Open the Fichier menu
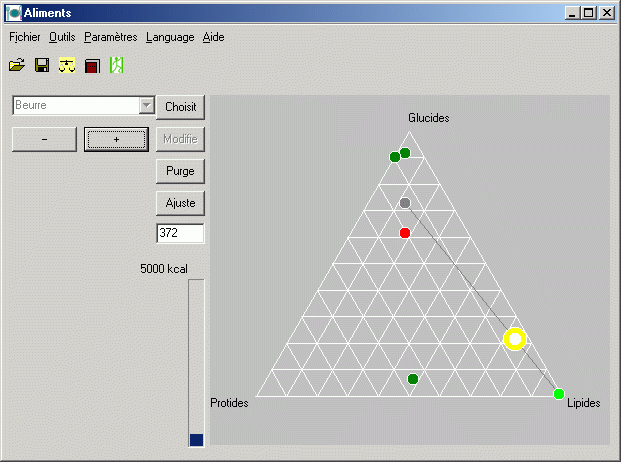 click(x=25, y=37)
